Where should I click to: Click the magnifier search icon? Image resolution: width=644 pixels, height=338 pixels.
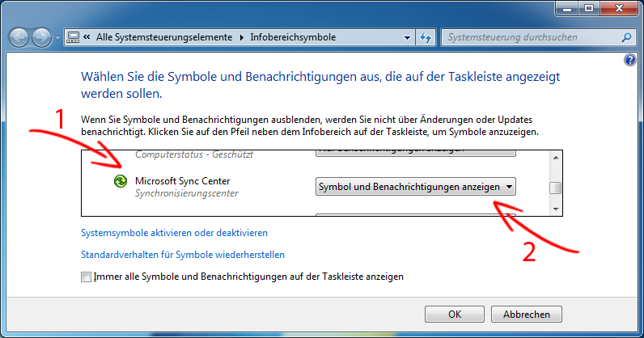click(626, 37)
